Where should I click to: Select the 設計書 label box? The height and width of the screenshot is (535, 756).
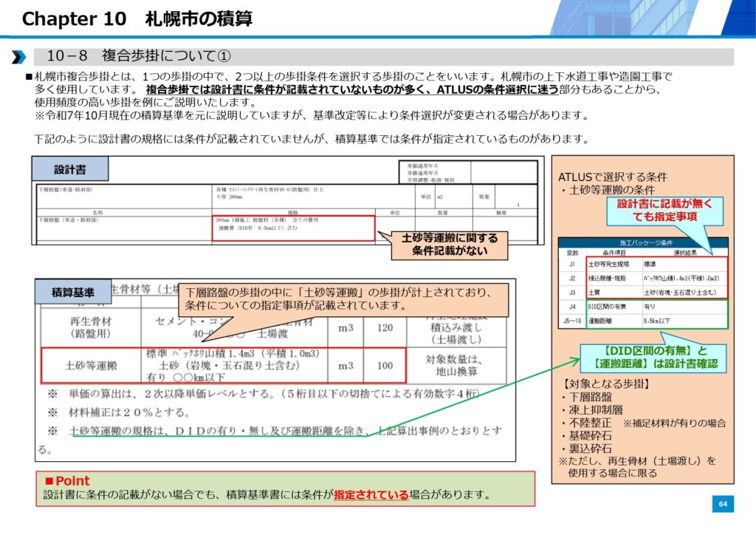pyautogui.click(x=70, y=169)
